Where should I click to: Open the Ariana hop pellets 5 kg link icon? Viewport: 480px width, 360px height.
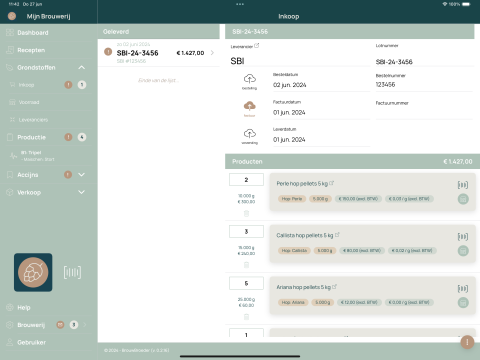click(x=334, y=286)
